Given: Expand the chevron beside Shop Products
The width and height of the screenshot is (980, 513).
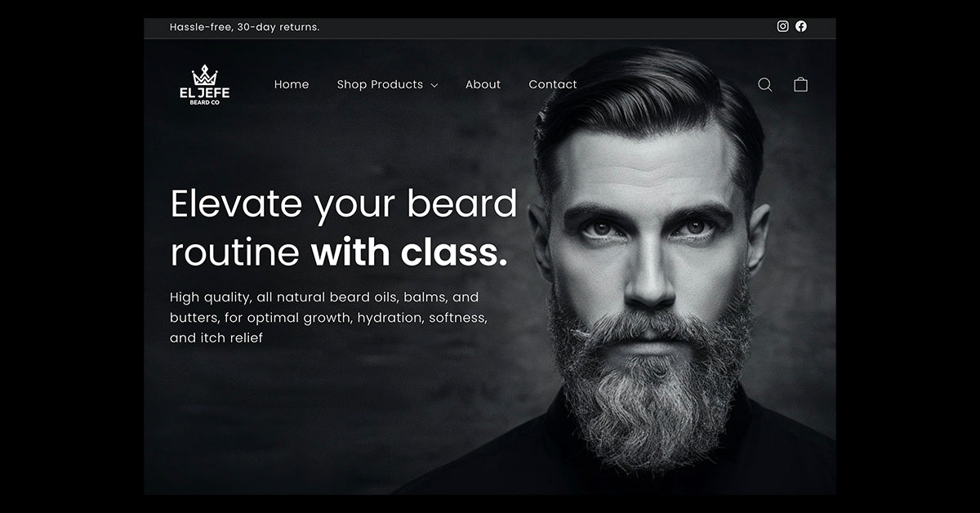Looking at the screenshot, I should [434, 85].
